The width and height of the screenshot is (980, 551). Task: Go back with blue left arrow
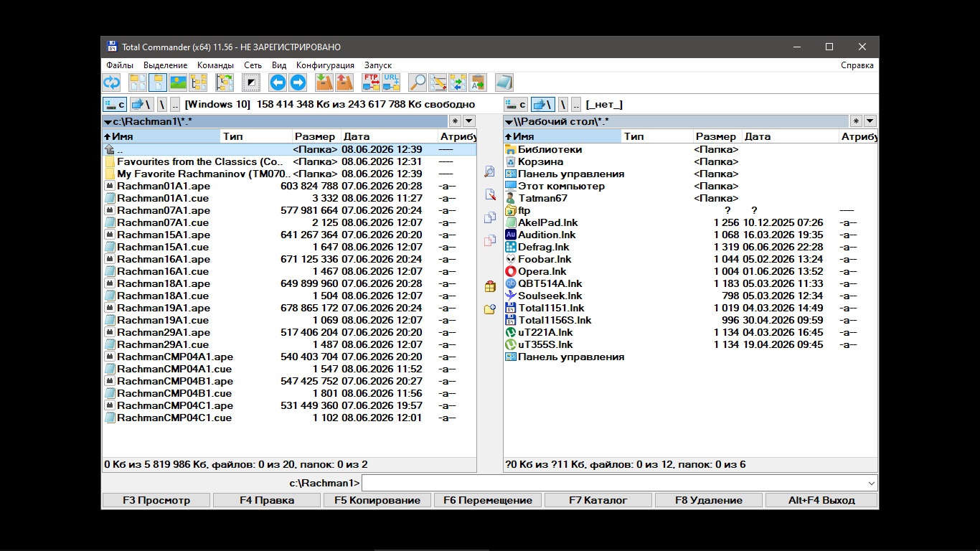pos(278,83)
